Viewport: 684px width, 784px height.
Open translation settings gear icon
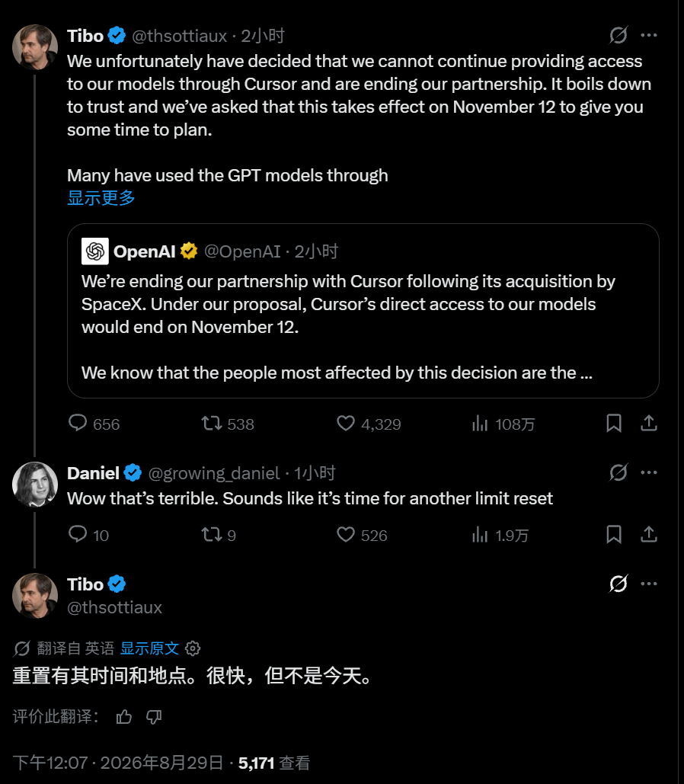point(193,648)
